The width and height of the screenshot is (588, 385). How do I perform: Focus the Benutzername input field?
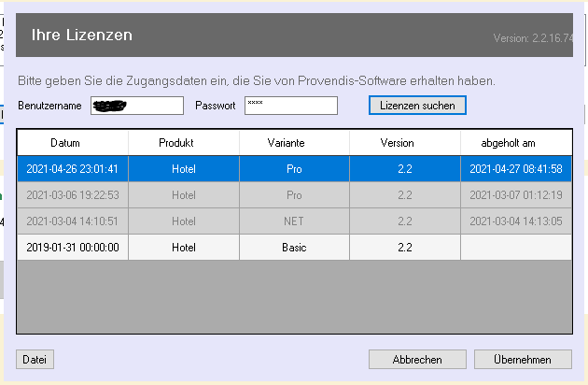click(137, 106)
